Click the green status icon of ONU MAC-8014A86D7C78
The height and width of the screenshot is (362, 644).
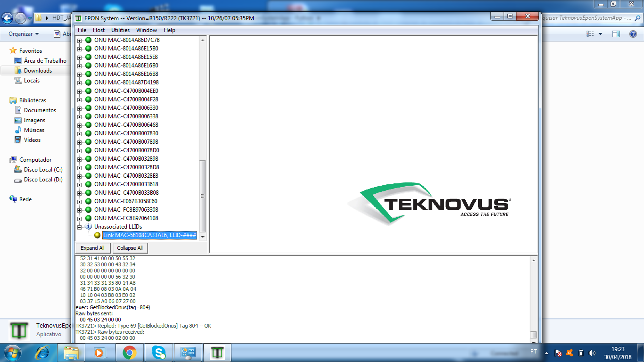point(88,40)
